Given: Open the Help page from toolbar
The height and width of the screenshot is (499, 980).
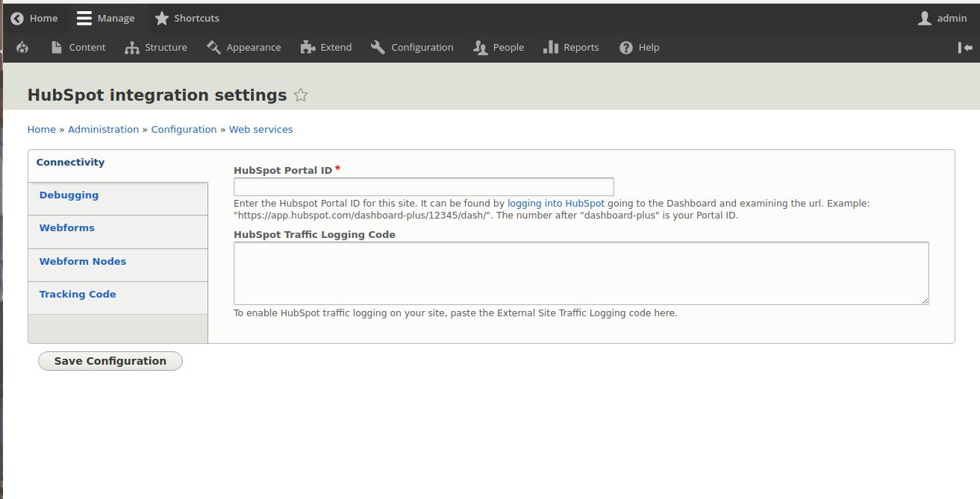Looking at the screenshot, I should [640, 48].
